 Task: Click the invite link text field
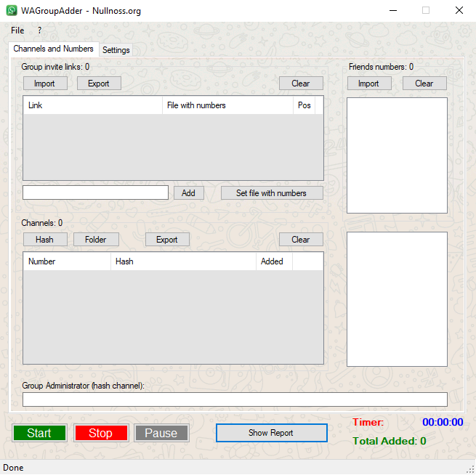coord(95,192)
